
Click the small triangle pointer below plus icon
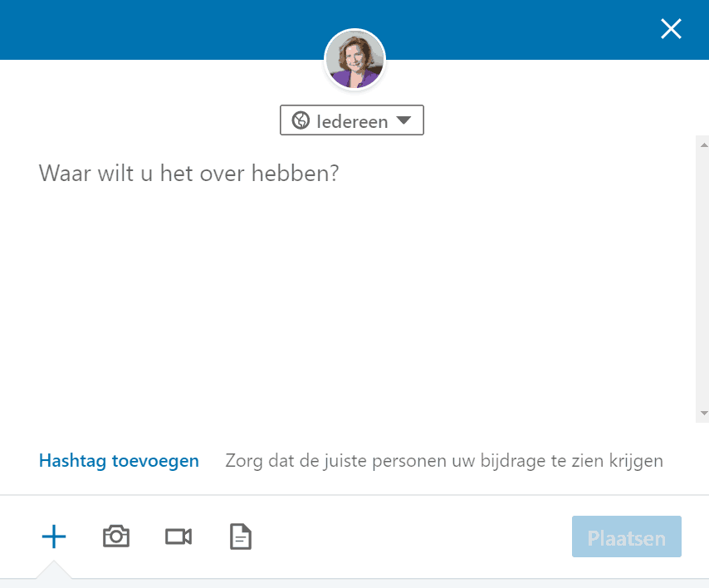point(54,569)
